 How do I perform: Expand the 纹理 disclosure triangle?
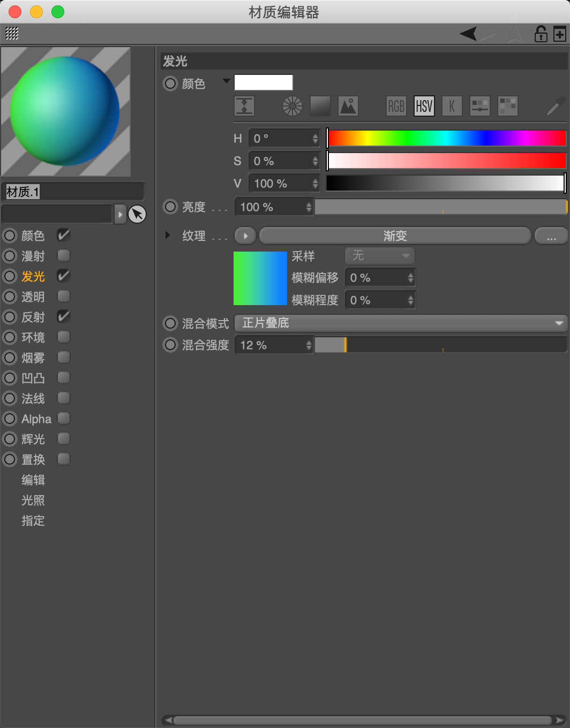tap(168, 235)
